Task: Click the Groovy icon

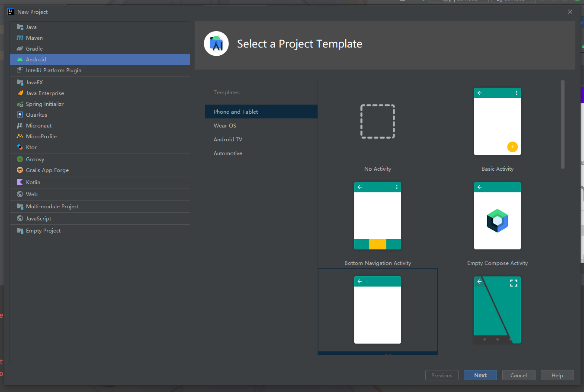Action: tap(20, 159)
